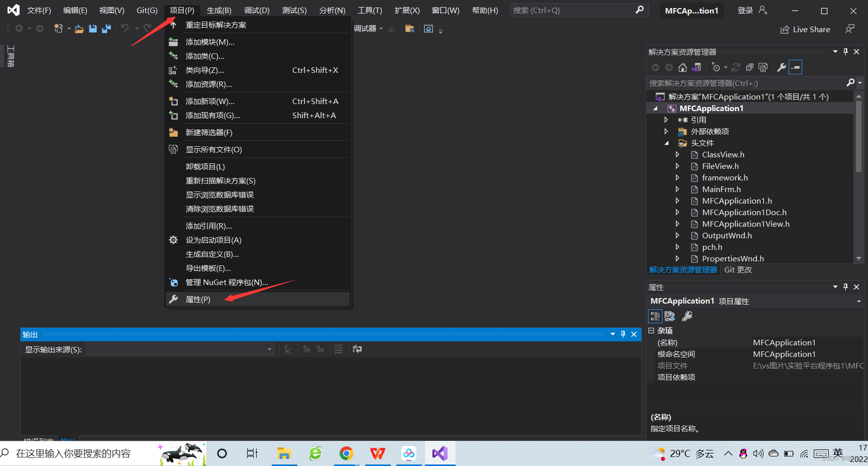Click the Find in Files toolbar icon
Screen dimensions: 868x466
coord(410,29)
